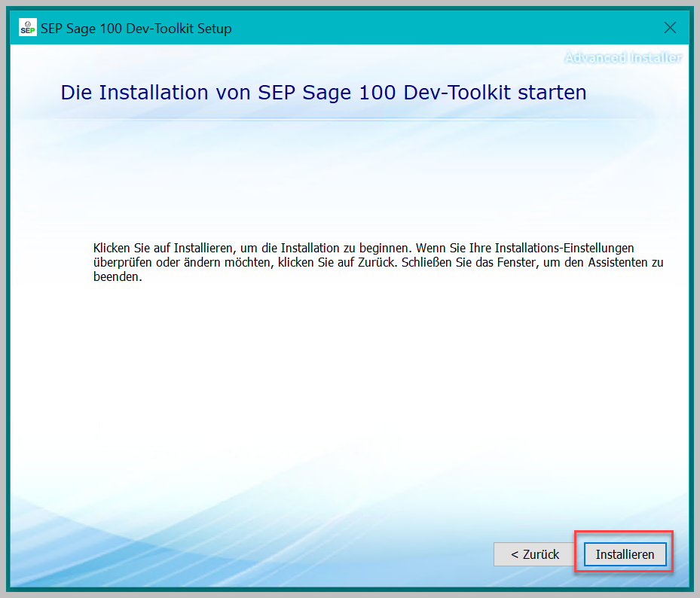Click the window title 'SEP Sage 100 Dev-Toolkit Setup'
This screenshot has width=700, height=598.
click(x=136, y=29)
